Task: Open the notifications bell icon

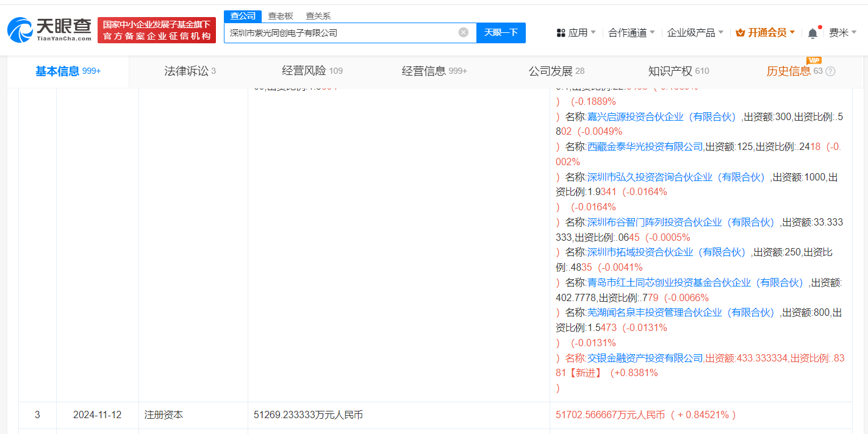Action: 812,33
